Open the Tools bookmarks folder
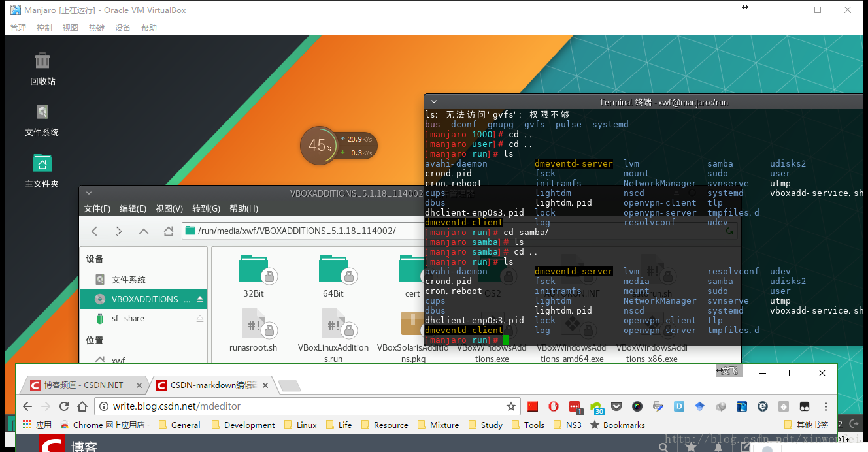This screenshot has width=868, height=452. 527,425
